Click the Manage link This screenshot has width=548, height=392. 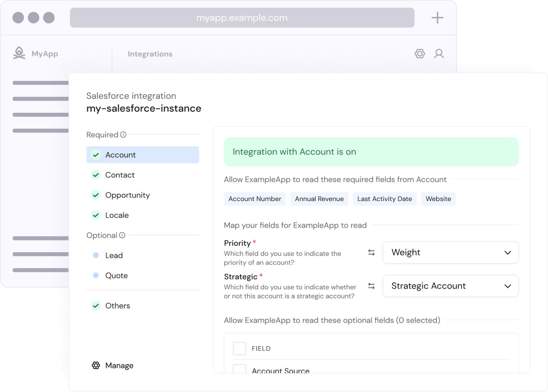pos(119,365)
